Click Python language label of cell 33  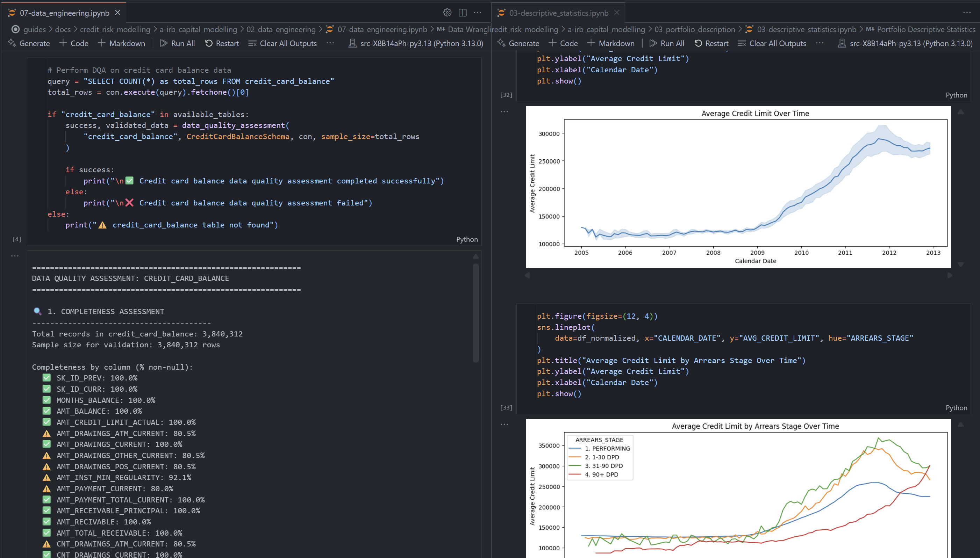(956, 408)
